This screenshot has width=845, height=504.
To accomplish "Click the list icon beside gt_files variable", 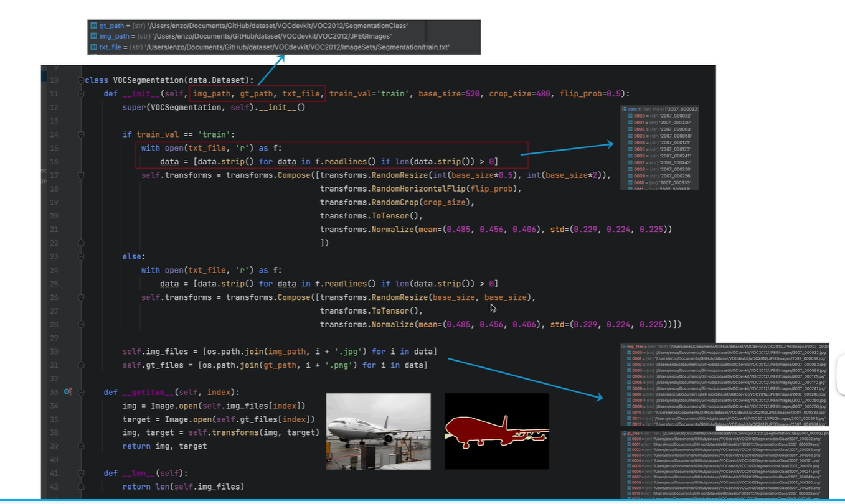I will [x=624, y=434].
